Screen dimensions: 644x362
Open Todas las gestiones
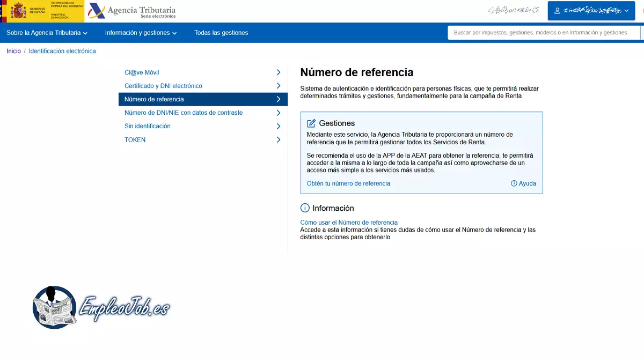(221, 33)
